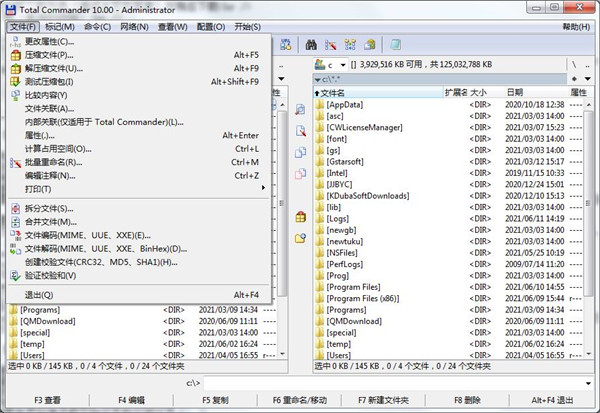Select the Program Files (x86) folder

click(x=364, y=298)
